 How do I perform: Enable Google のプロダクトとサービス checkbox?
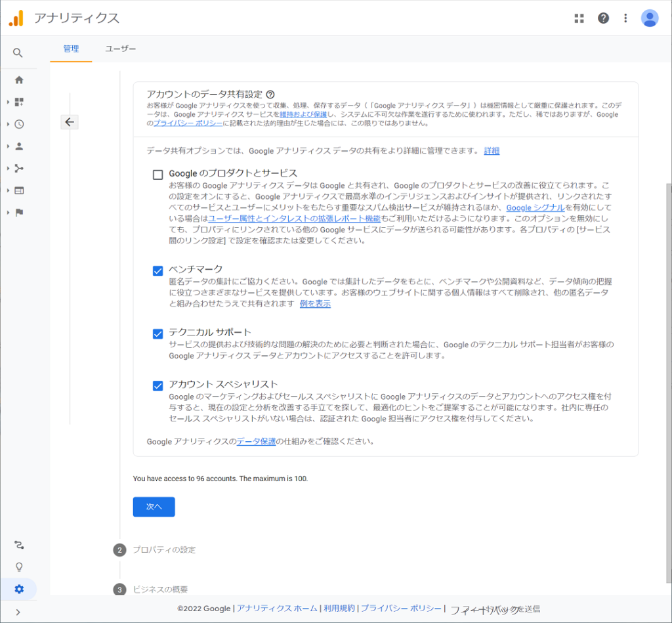(157, 175)
